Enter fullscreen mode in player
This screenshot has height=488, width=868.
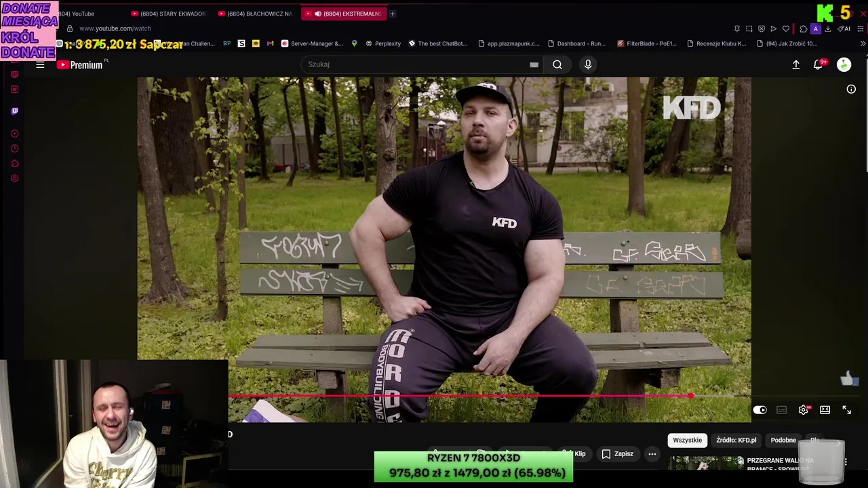pyautogui.click(x=846, y=409)
